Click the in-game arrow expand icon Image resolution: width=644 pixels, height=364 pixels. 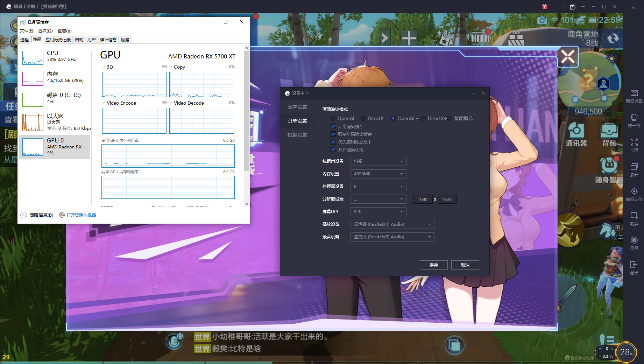pyautogui.click(x=385, y=37)
